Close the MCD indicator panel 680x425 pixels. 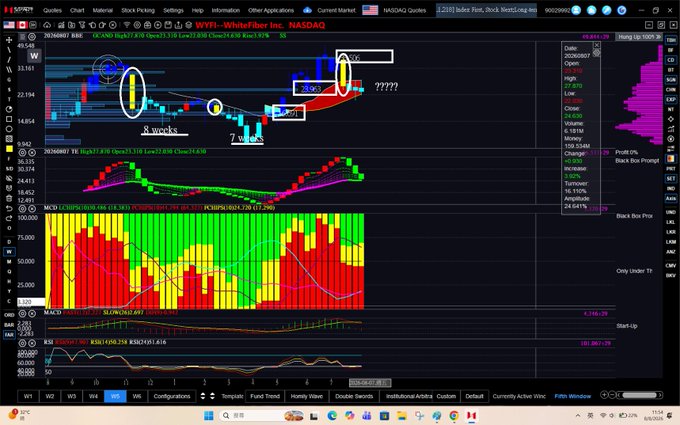32,209
